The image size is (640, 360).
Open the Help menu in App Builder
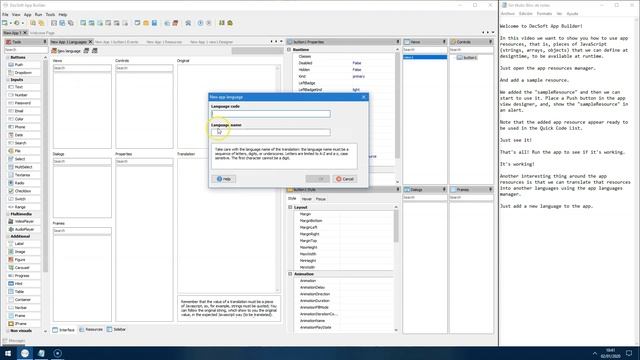[x=63, y=14]
